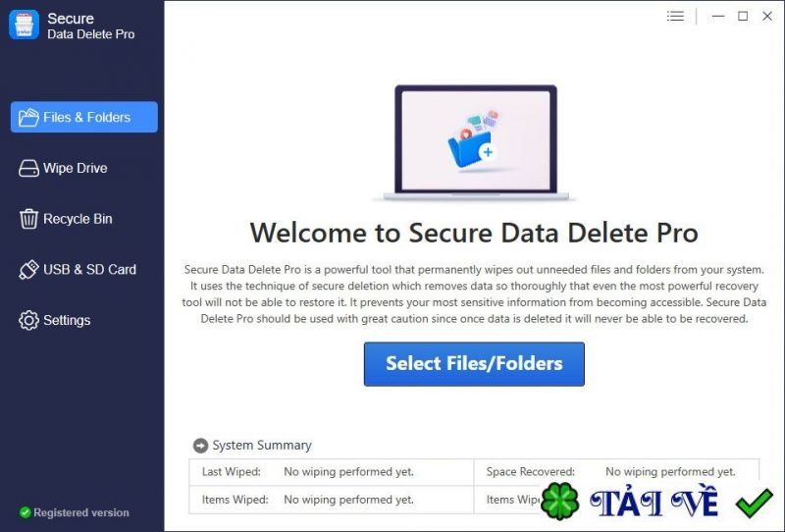Viewport: 785px width, 532px height.
Task: Click the Settings gear icon
Action: click(28, 320)
